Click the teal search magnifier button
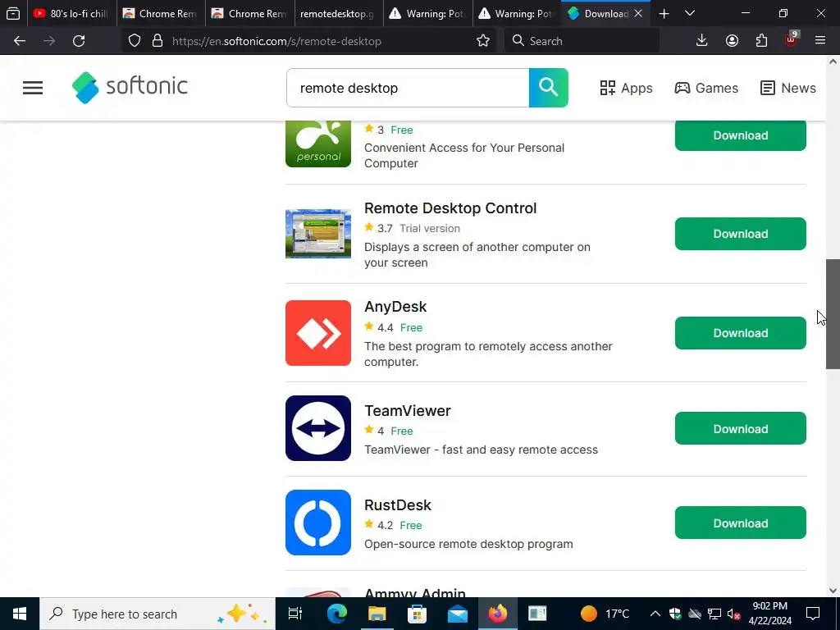Image resolution: width=840 pixels, height=630 pixels. click(548, 87)
